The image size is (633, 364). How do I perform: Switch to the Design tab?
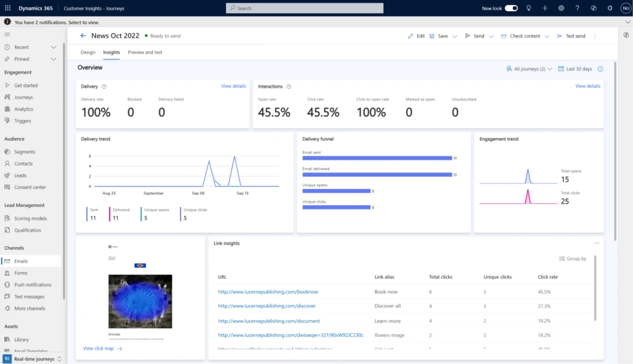pos(87,53)
